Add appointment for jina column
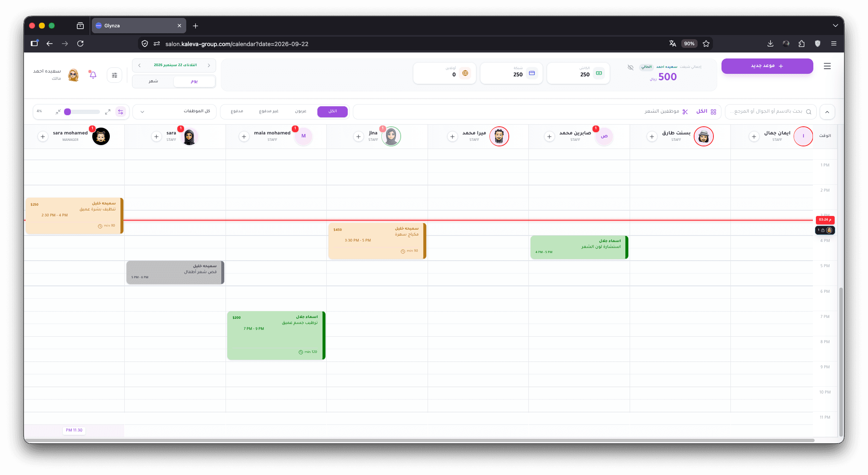Screen dimensions: 868x475 [x=358, y=137]
